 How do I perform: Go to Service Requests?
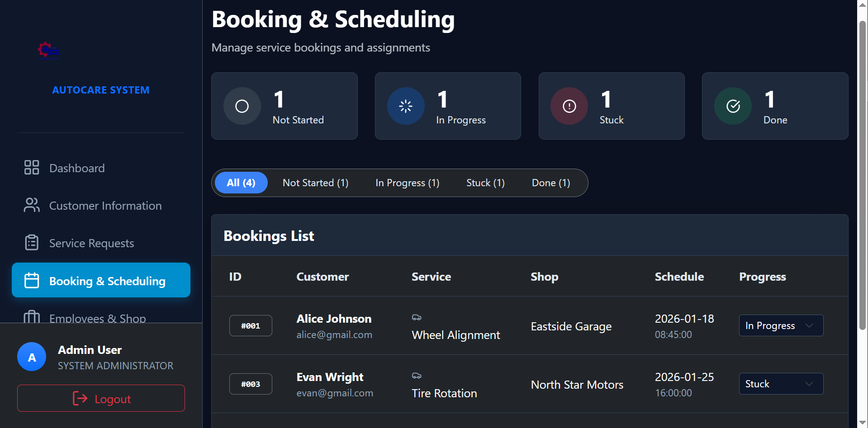(x=101, y=243)
